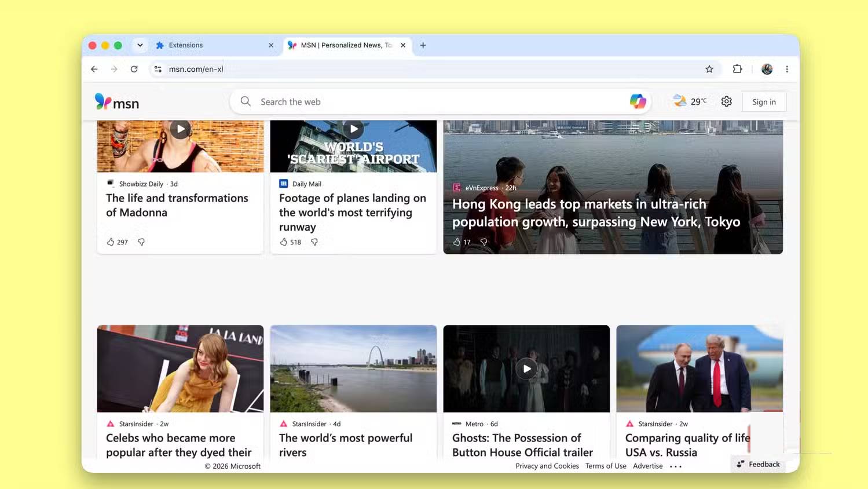Open Ghosts: The Possession of Button House headline
868x489 pixels.
pos(522,445)
